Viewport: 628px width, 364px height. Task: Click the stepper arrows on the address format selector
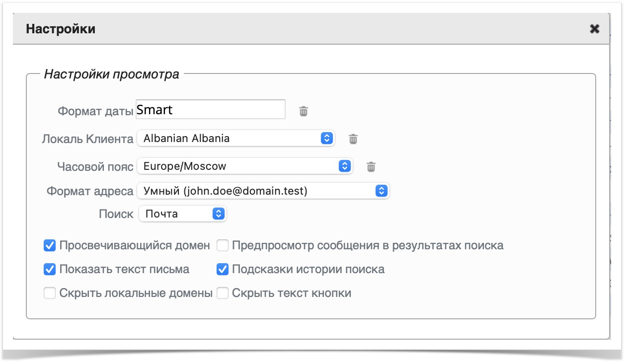(382, 191)
